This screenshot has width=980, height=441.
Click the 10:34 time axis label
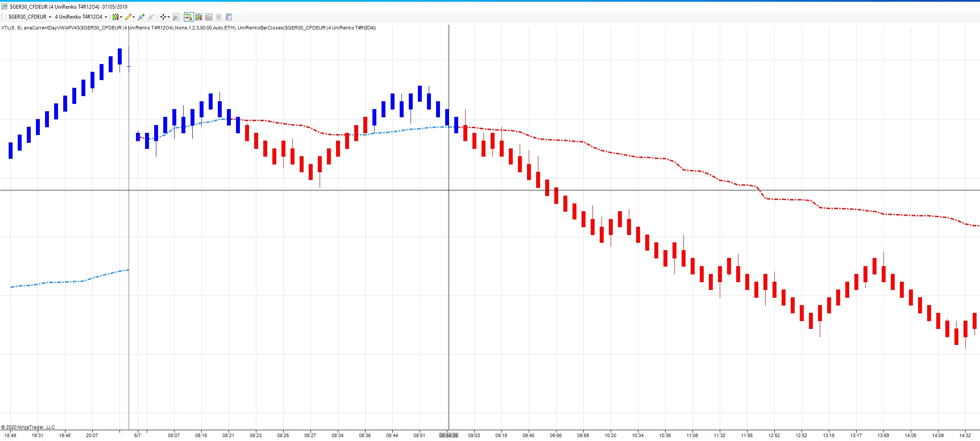point(638,435)
